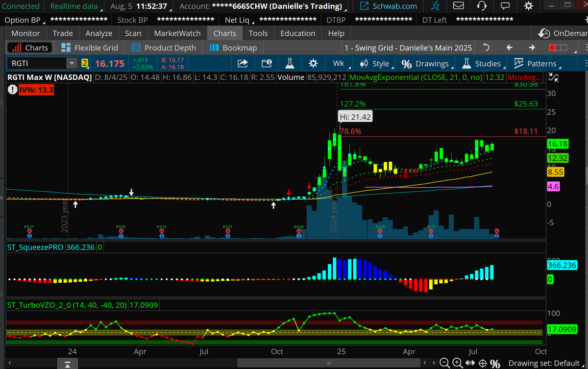Click the share chart arrow icon
Screen dimensions: 588x369
point(243,63)
